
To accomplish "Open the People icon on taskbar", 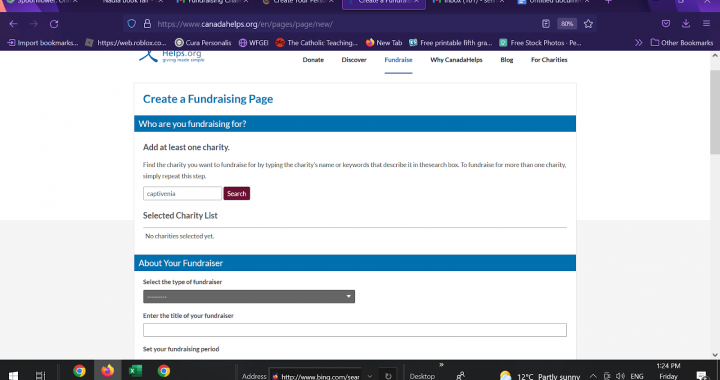I will point(461,376).
